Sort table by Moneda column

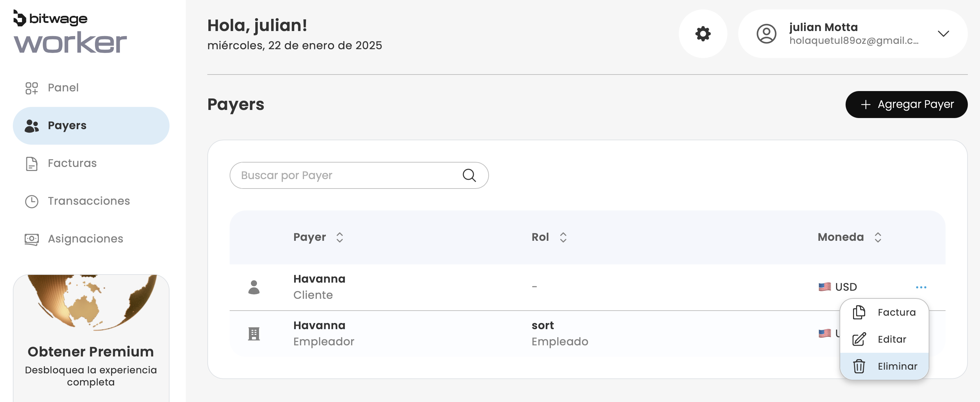pos(877,237)
